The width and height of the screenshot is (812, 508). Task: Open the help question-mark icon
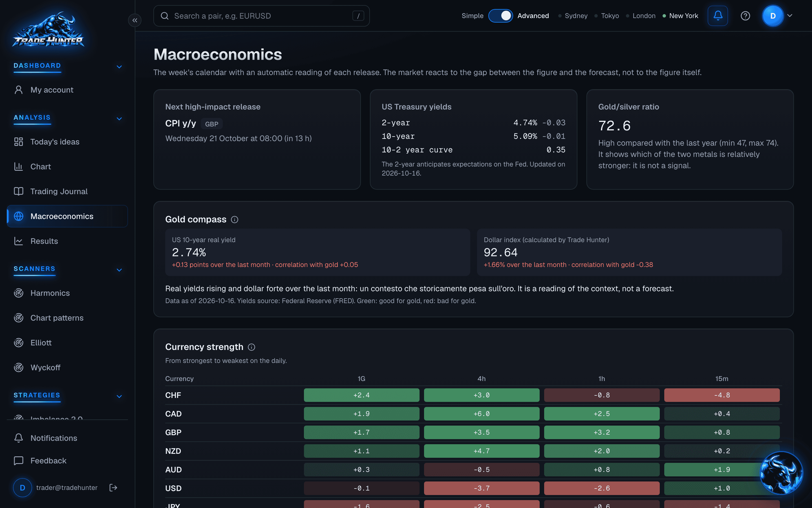[x=745, y=16]
